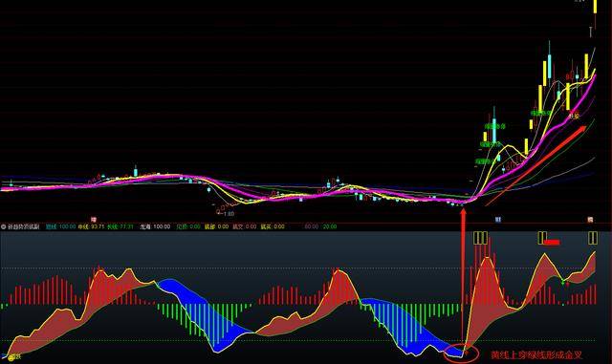The image size is (612, 364).
Task: Select the yellow bars signal with red block
Action: coord(548,239)
